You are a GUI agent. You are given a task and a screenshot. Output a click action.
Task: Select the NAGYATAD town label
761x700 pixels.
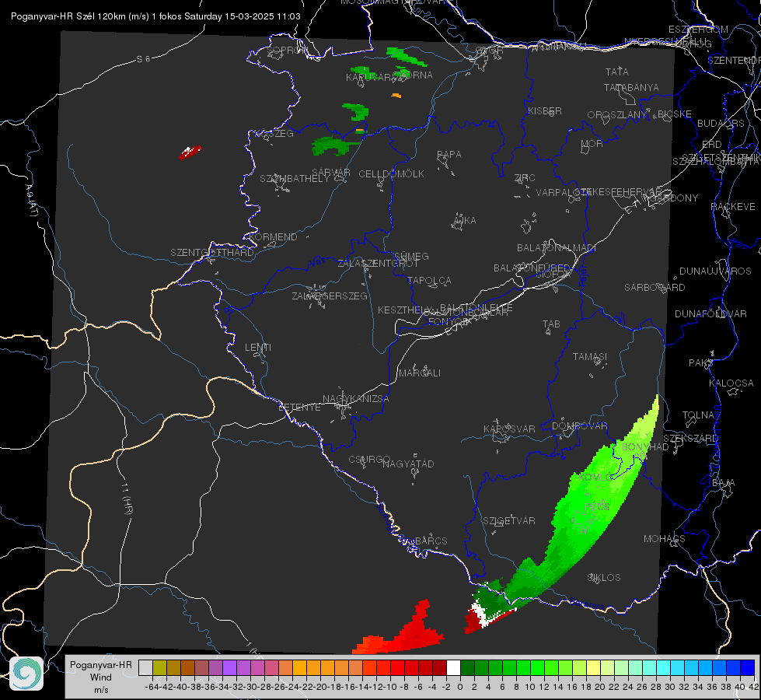tap(408, 464)
